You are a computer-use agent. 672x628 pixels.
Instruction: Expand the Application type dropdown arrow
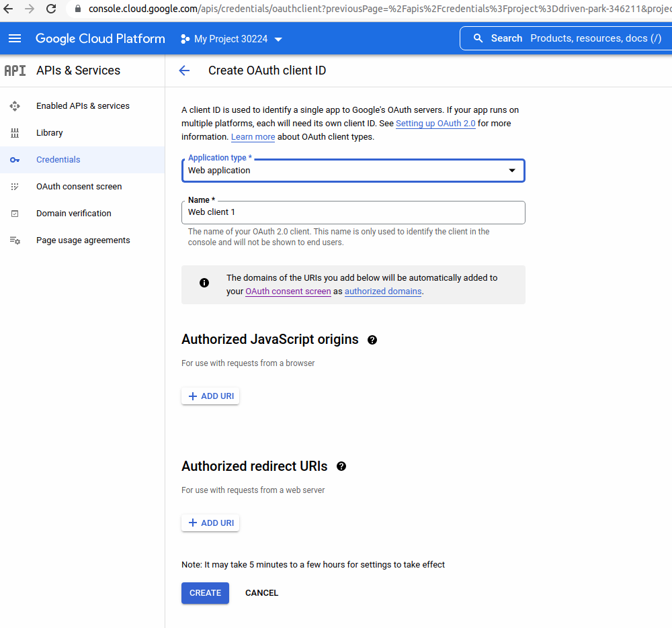point(511,171)
